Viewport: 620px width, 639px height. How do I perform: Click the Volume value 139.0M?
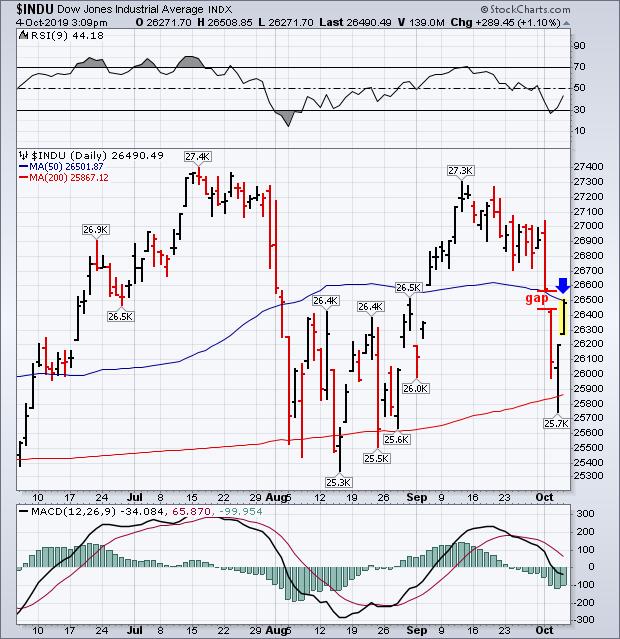tap(426, 23)
